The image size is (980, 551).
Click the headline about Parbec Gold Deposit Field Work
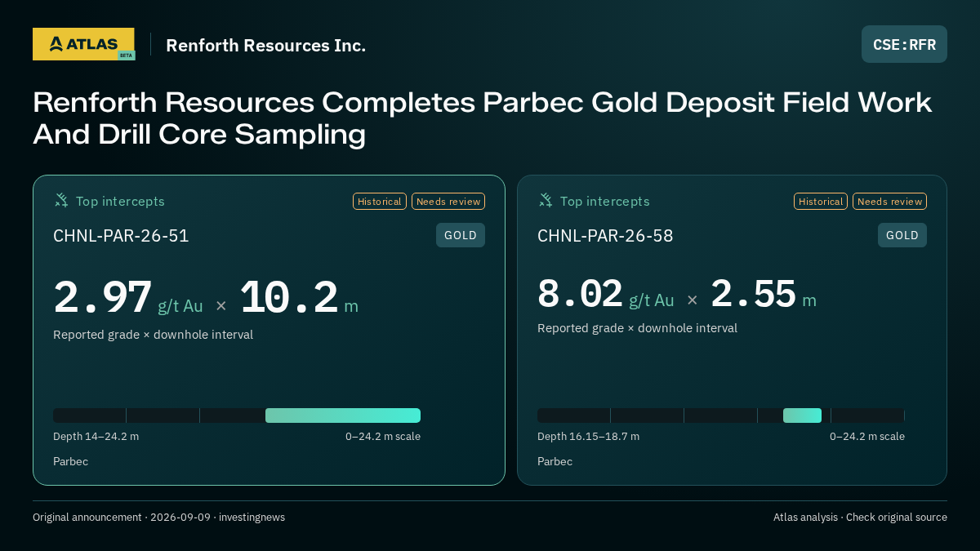click(x=482, y=118)
